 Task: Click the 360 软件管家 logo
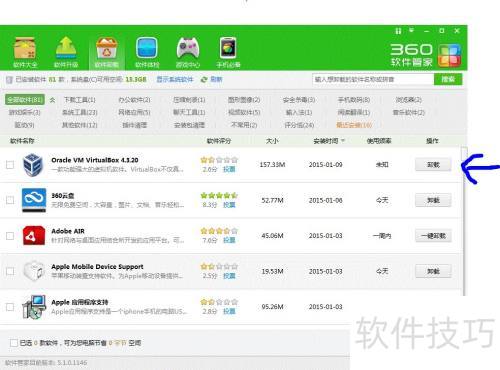tap(426, 55)
